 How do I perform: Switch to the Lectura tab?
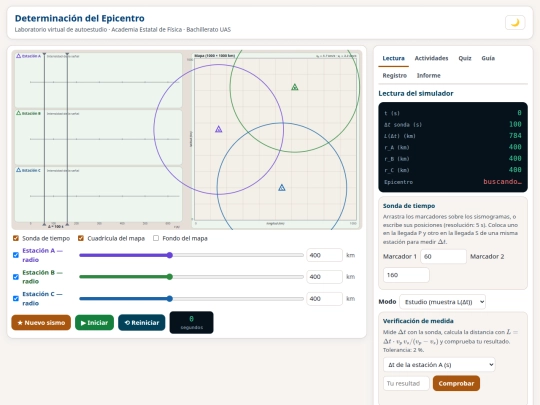pos(393,58)
